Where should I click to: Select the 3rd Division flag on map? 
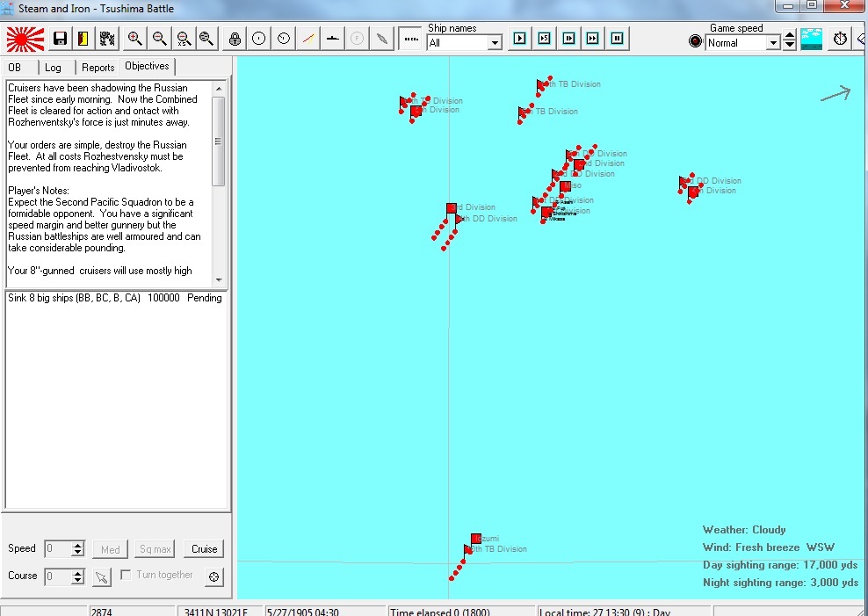click(452, 208)
